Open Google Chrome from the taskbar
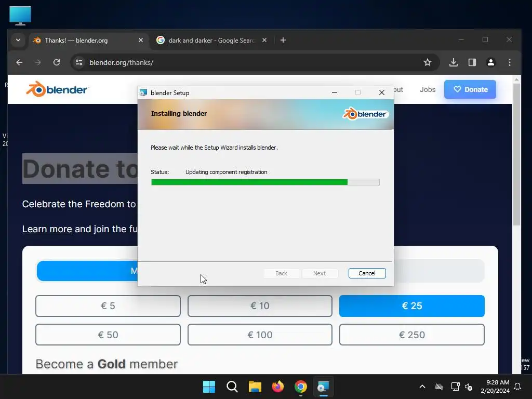Screen dimensions: 532x399 (x=301, y=387)
